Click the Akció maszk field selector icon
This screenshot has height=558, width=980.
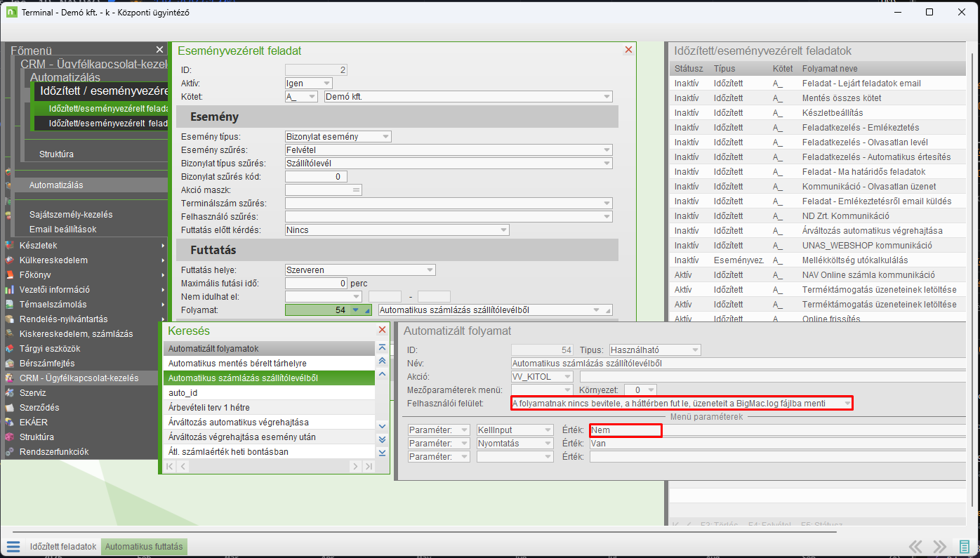click(356, 190)
